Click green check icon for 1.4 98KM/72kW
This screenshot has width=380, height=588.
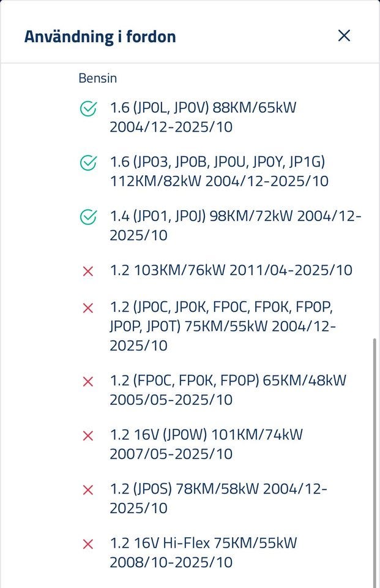point(88,217)
